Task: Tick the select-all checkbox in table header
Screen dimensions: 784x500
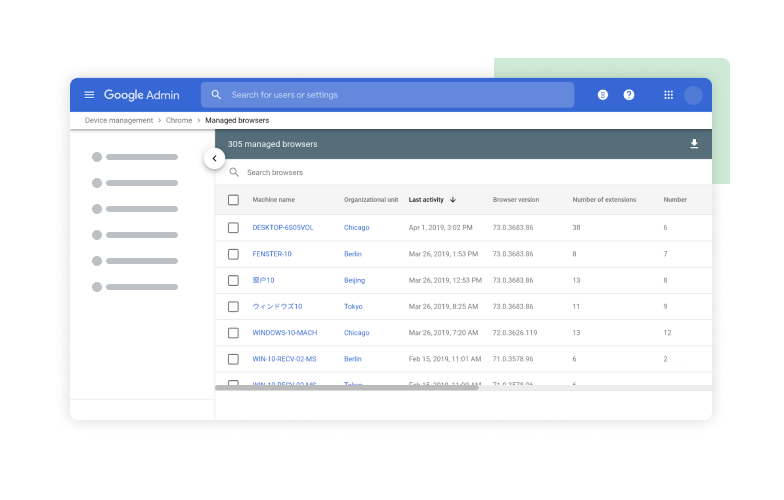Action: 233,200
